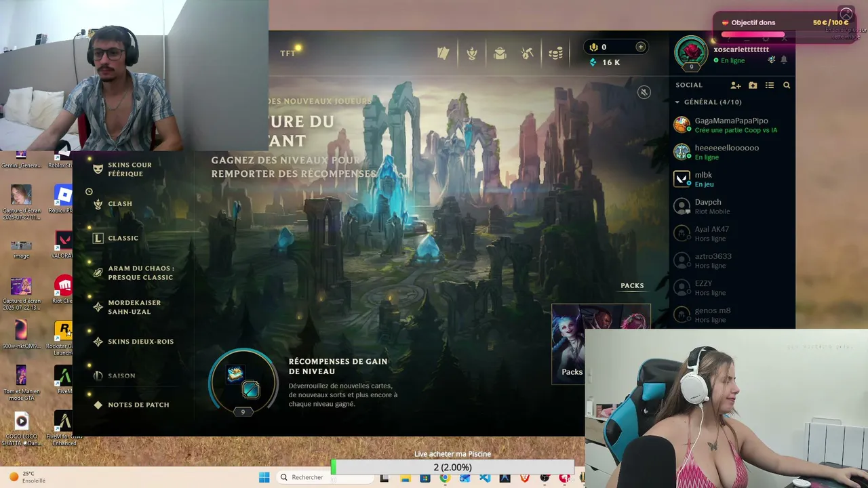Open the Classic side menu item
The height and width of the screenshot is (488, 868).
pos(115,238)
